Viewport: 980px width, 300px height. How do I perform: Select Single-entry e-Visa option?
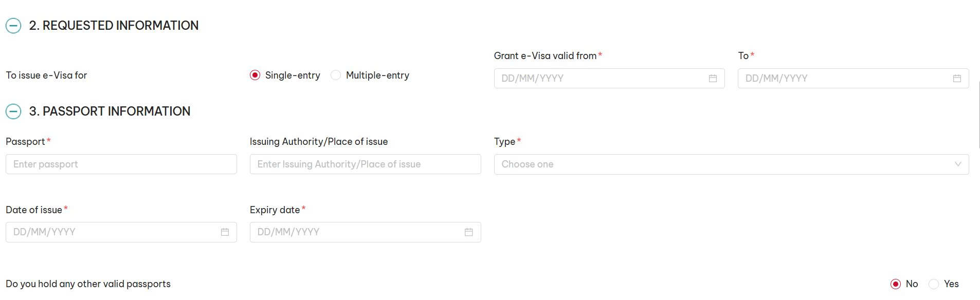pyautogui.click(x=255, y=76)
